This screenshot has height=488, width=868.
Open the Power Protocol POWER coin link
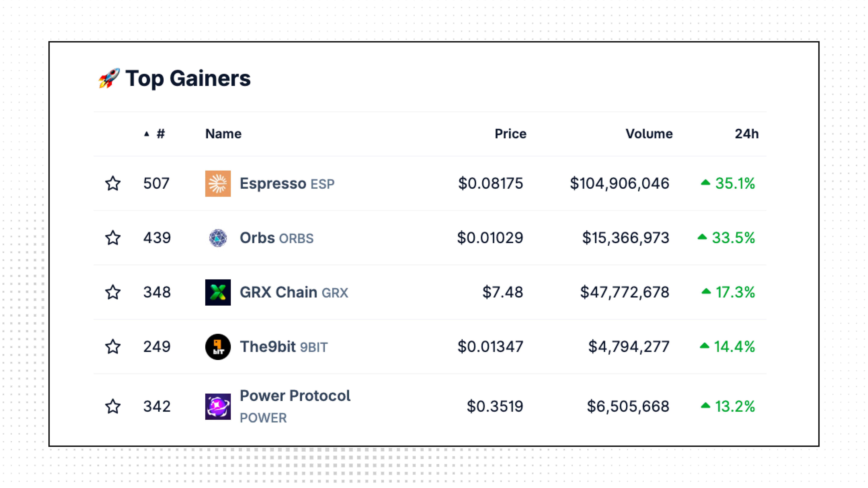point(295,407)
